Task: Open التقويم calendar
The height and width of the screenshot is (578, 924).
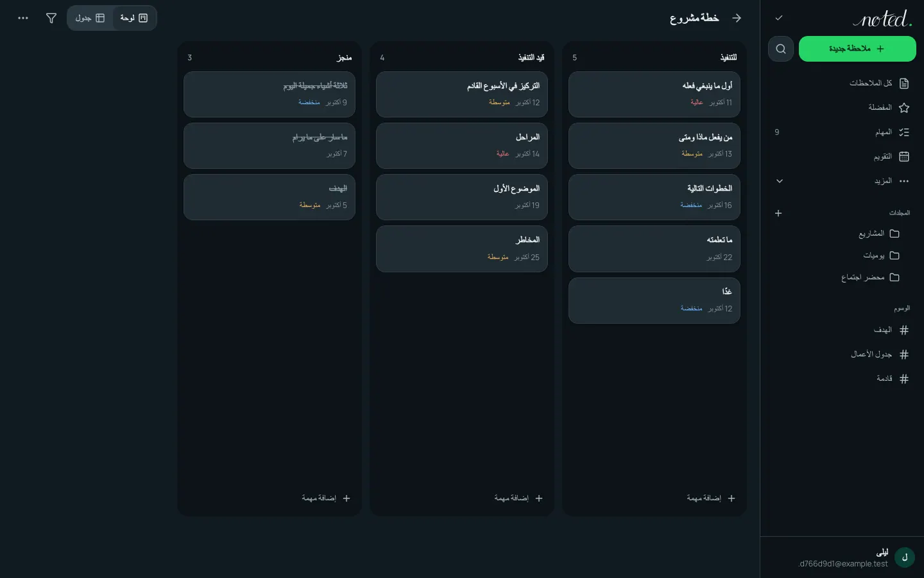Action: [843, 156]
